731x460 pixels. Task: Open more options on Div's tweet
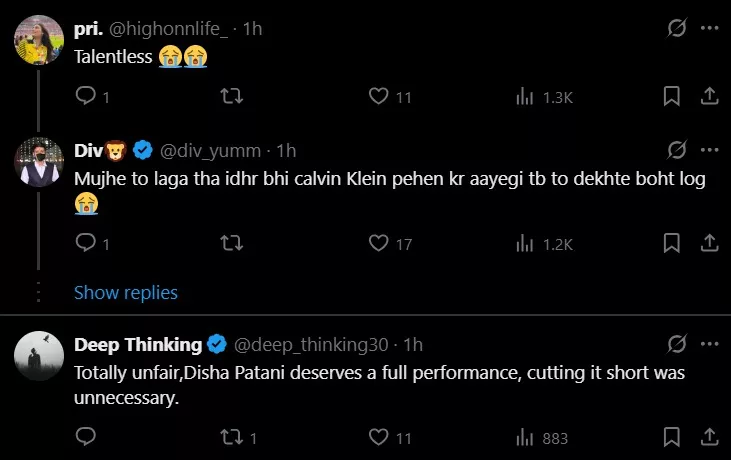tap(709, 150)
